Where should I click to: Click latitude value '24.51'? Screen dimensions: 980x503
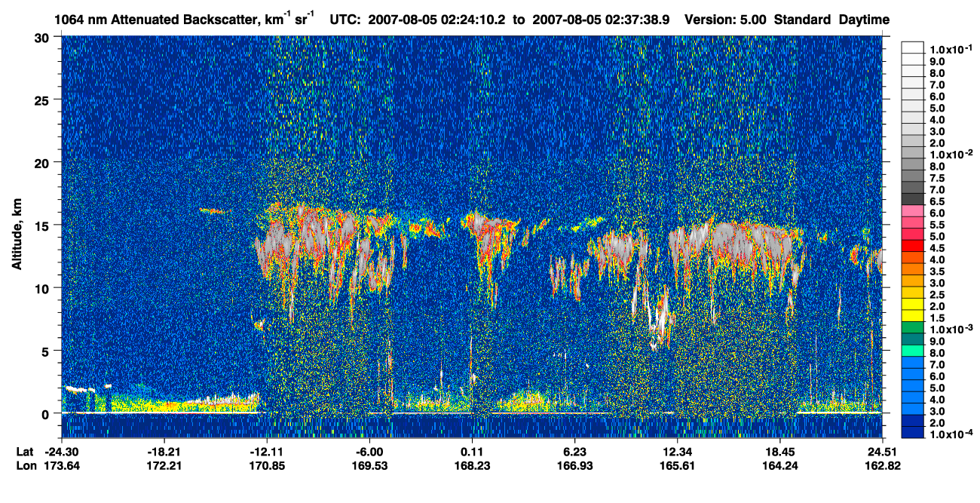883,452
